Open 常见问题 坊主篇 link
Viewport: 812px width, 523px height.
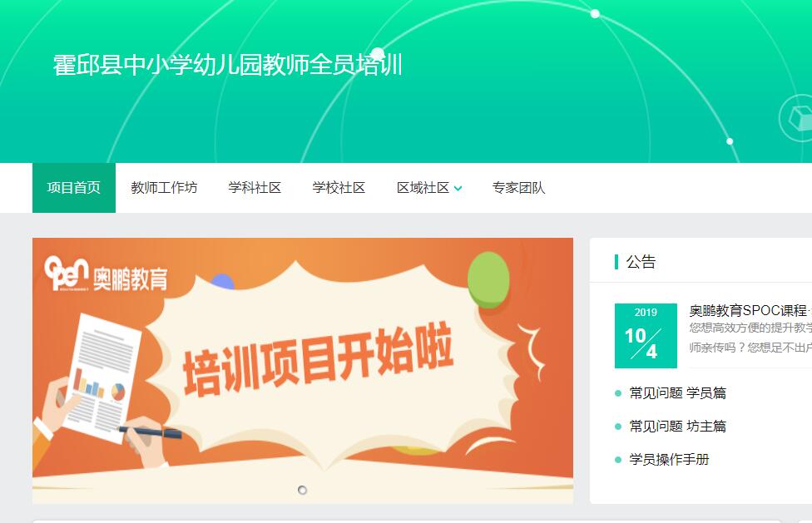coord(677,427)
